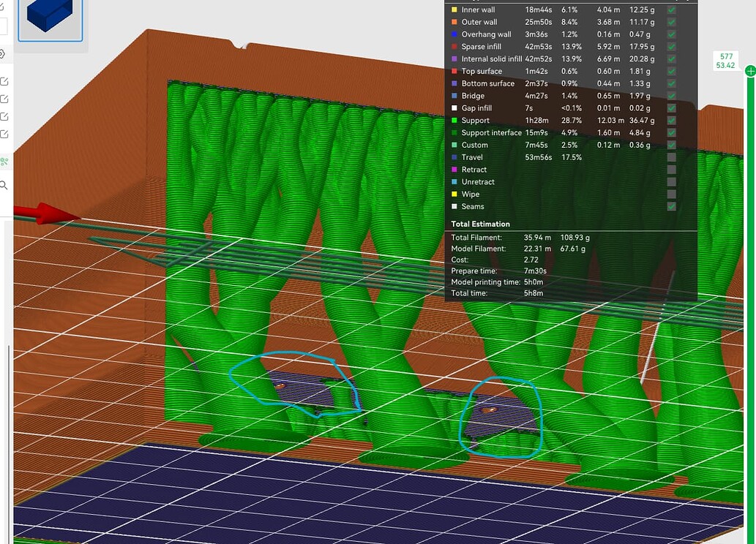Click the yellow Wipe color swatch
Screen dimensions: 756x544
tap(454, 194)
